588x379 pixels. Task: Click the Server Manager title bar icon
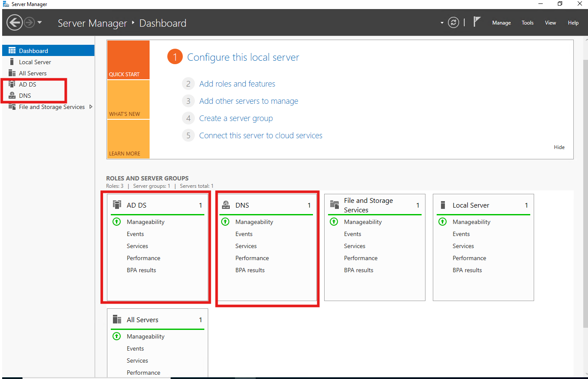pos(6,4)
